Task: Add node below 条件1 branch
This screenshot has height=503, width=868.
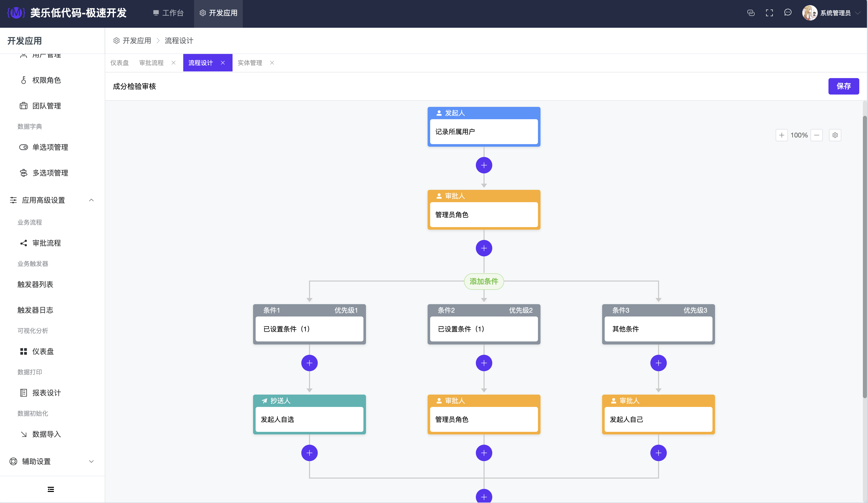Action: [x=309, y=363]
